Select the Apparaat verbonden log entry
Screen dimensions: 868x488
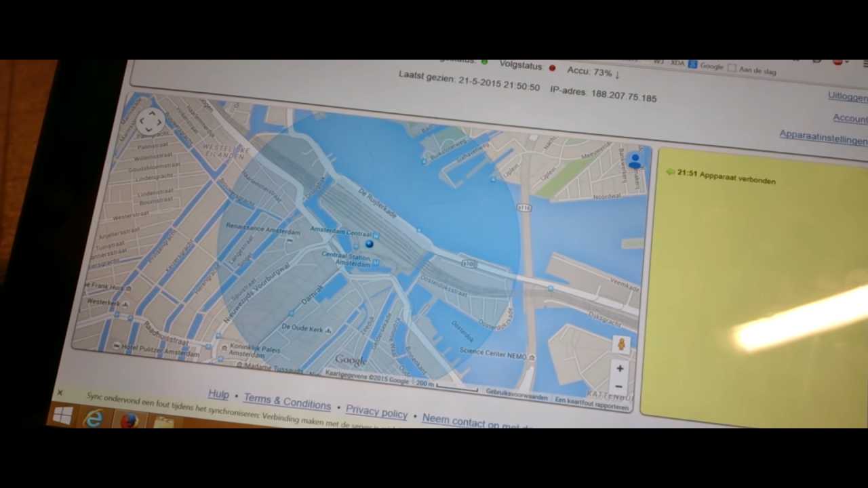pyautogui.click(x=726, y=178)
